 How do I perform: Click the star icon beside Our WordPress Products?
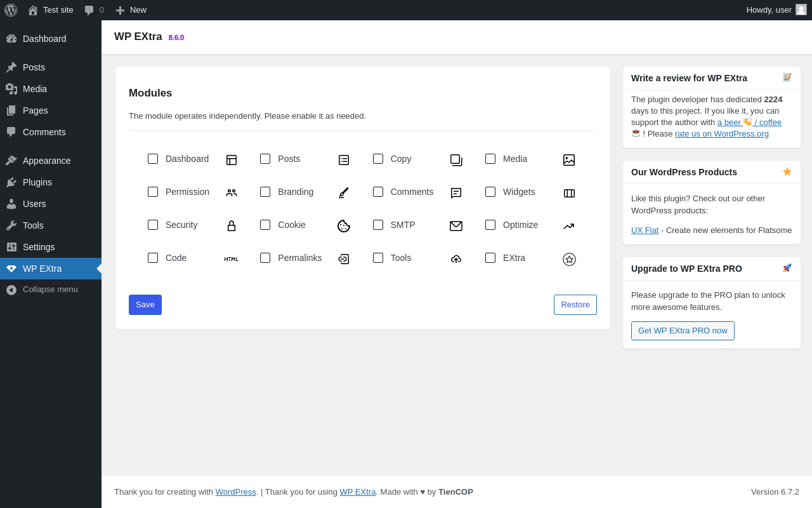(x=787, y=171)
